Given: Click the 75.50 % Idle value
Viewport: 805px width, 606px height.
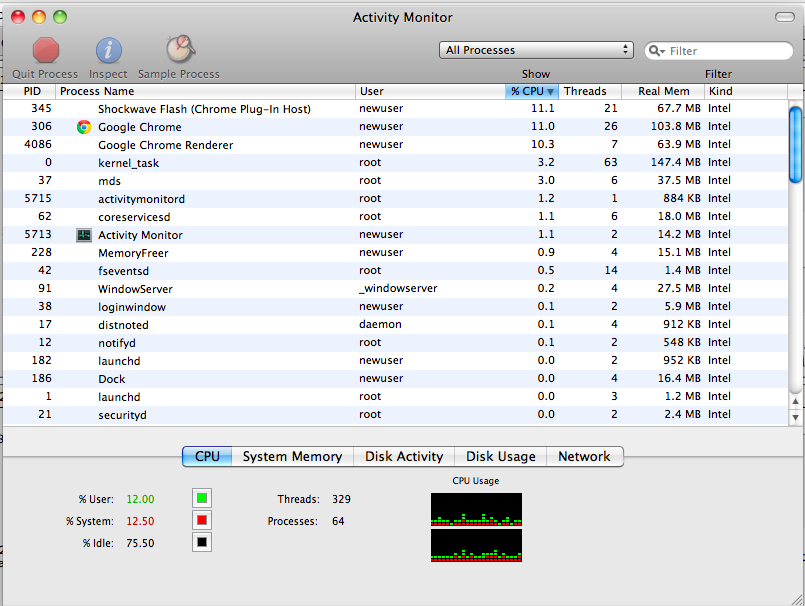Looking at the screenshot, I should [140, 543].
